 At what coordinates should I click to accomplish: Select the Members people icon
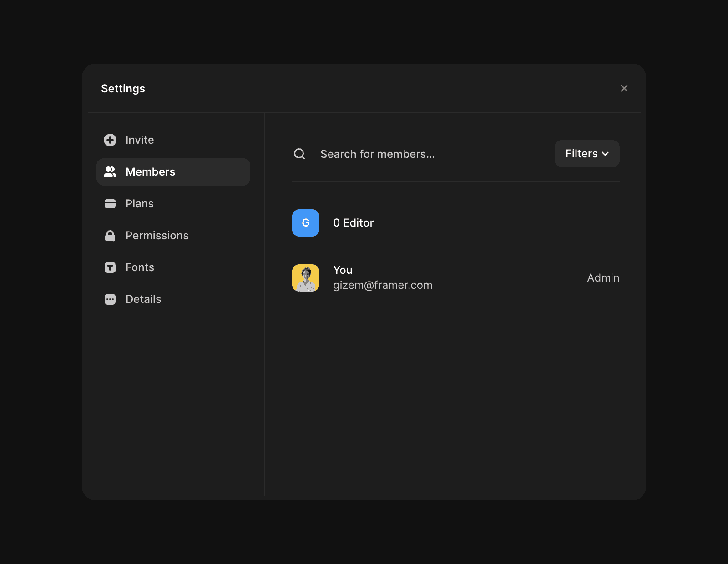110,171
